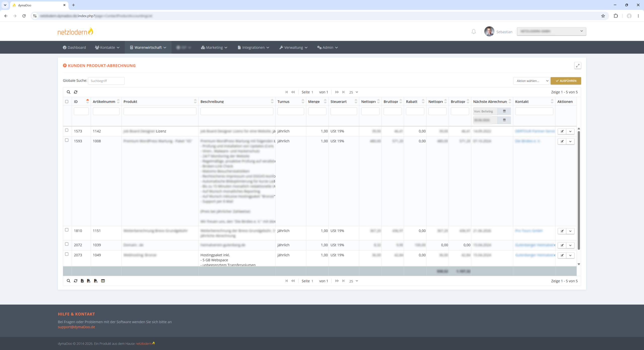The height and width of the screenshot is (350, 644).
Task: Click the AUSFÜHREN button
Action: pos(566,81)
